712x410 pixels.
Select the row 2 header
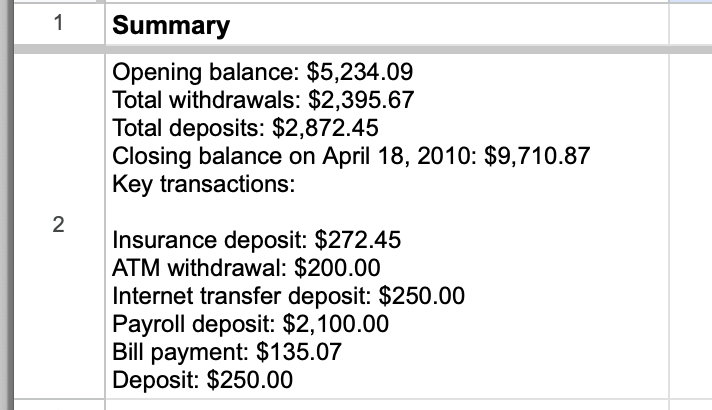click(59, 226)
